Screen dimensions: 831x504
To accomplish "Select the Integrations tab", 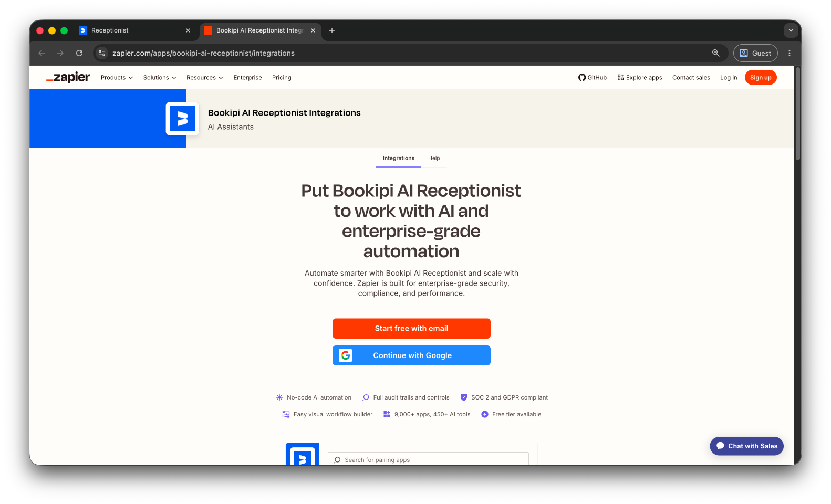I will [399, 158].
